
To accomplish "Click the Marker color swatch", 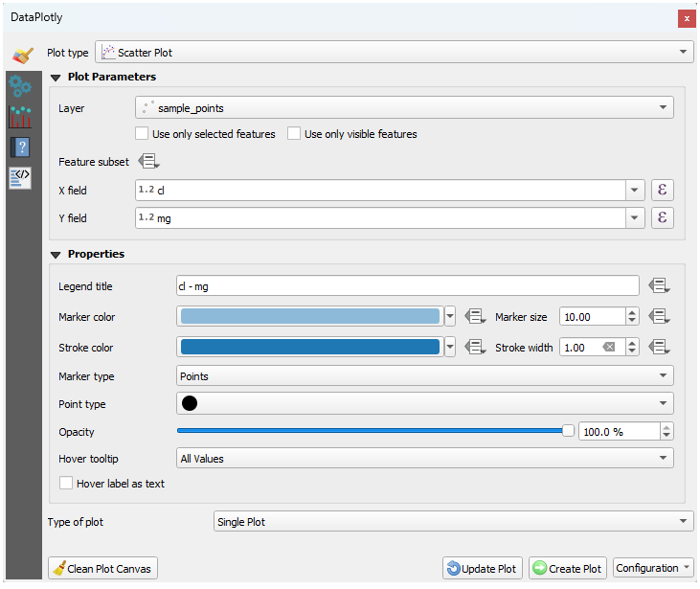I will click(308, 317).
